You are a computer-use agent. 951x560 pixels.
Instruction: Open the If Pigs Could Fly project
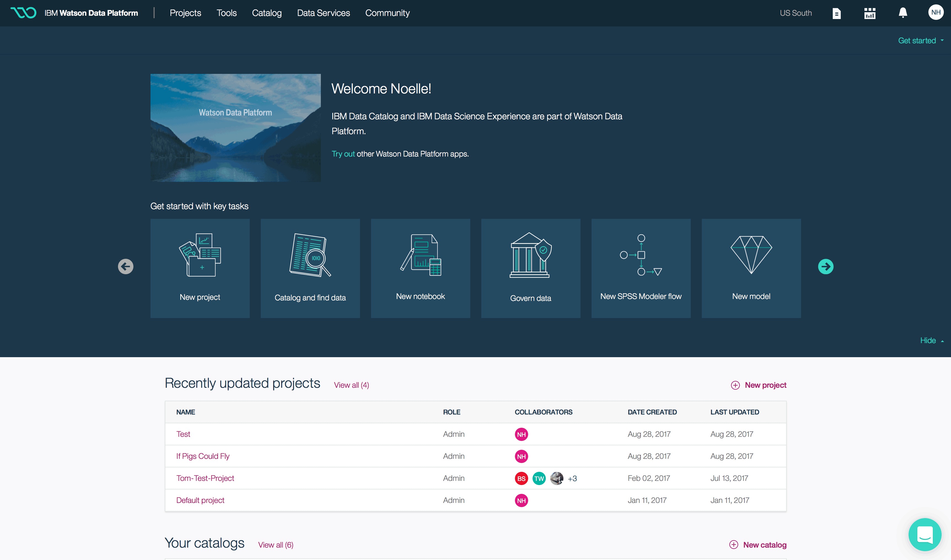203,456
